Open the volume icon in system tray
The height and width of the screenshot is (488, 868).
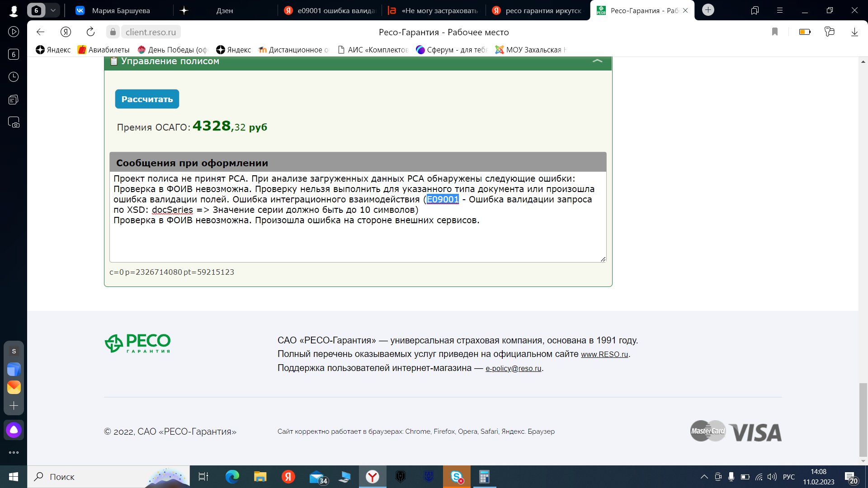point(772,477)
